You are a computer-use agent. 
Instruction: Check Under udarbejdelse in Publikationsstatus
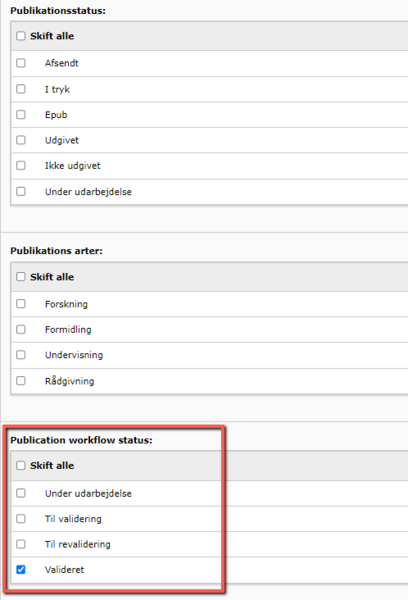click(21, 191)
